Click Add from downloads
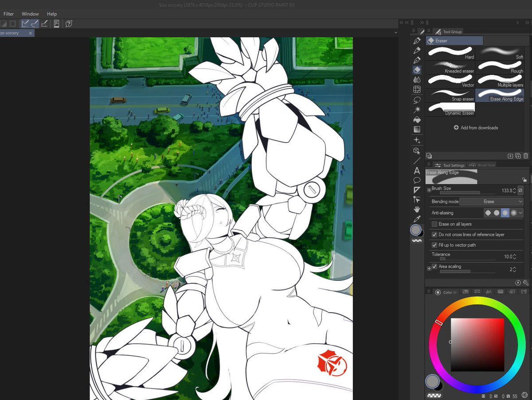 pos(476,128)
